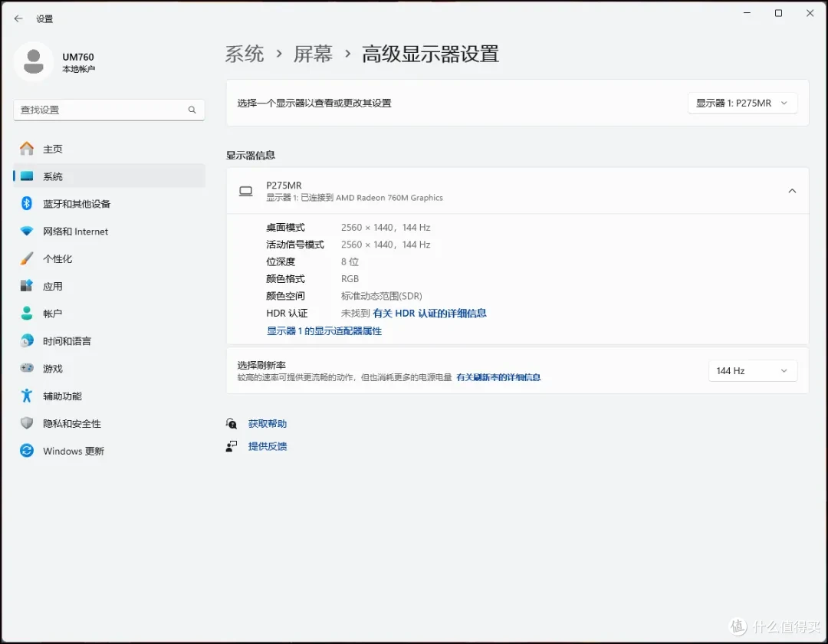
Task: Open 有关 HDR 认证的详细信息 link
Action: (429, 313)
